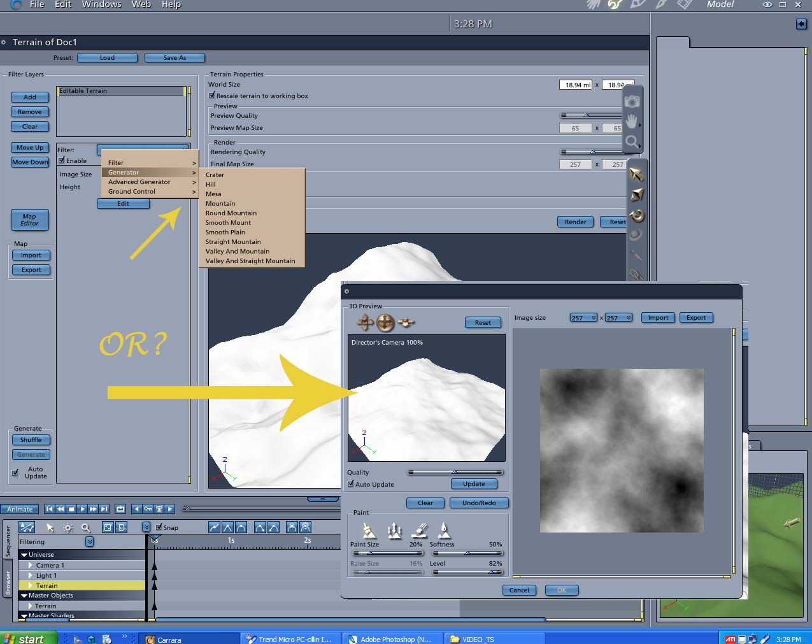Choose Round Mountain from the Generator submenu
The height and width of the screenshot is (644, 812).
tap(231, 213)
